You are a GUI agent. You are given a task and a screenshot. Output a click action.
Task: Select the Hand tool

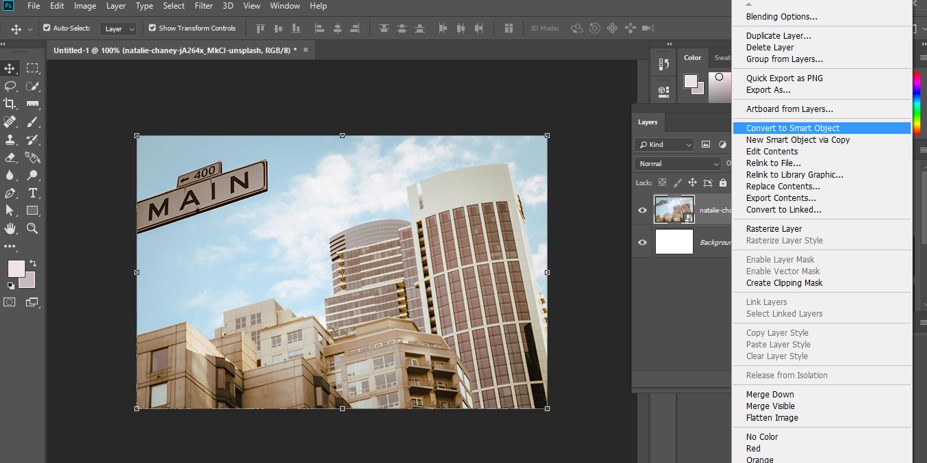point(10,229)
